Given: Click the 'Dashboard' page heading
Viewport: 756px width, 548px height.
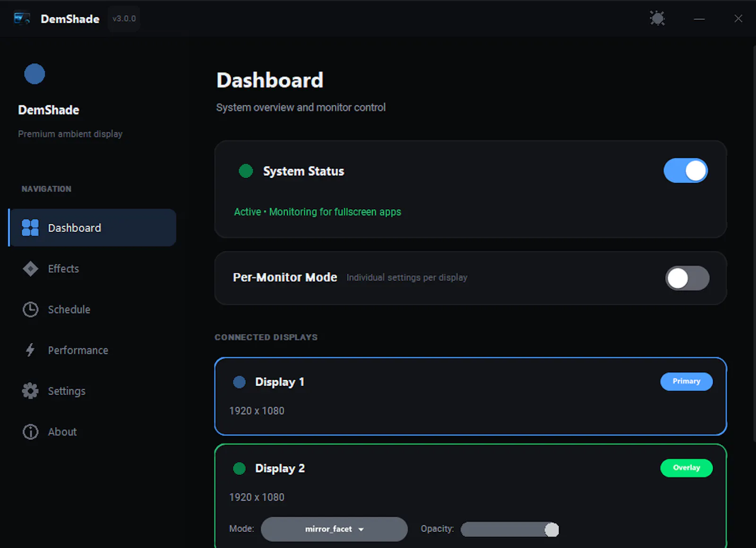Looking at the screenshot, I should (x=270, y=80).
